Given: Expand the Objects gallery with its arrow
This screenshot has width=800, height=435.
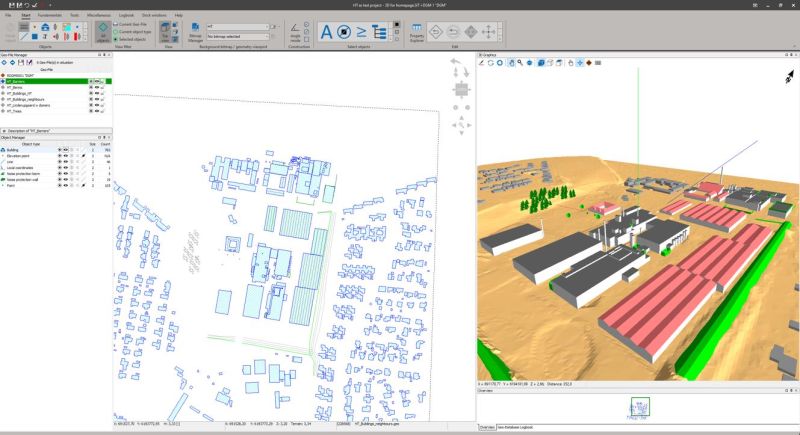Looking at the screenshot, I should pyautogui.click(x=85, y=38).
